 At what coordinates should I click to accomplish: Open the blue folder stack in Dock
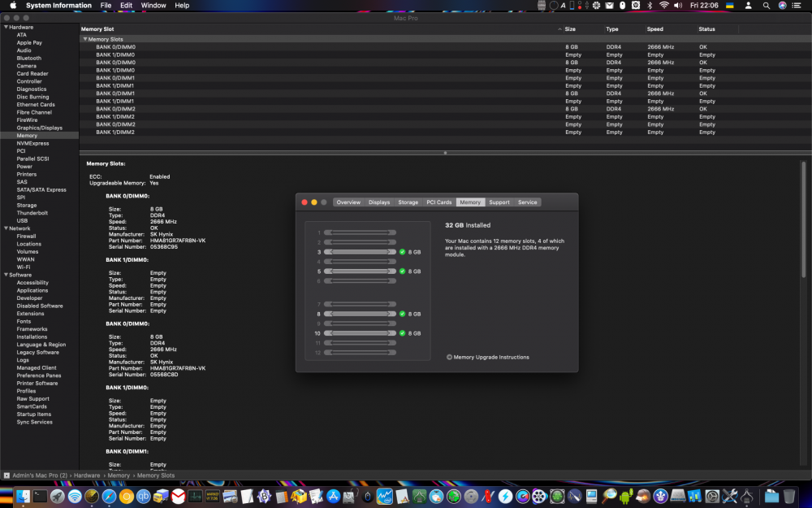pyautogui.click(x=771, y=497)
